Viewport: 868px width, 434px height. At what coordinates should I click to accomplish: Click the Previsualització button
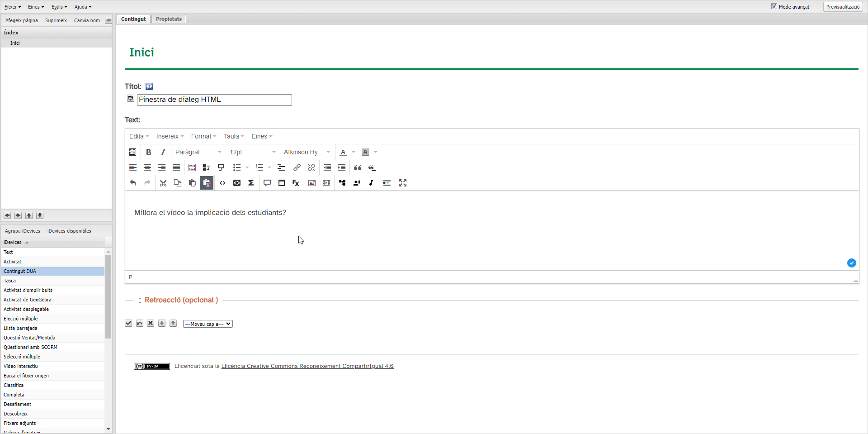coord(843,7)
